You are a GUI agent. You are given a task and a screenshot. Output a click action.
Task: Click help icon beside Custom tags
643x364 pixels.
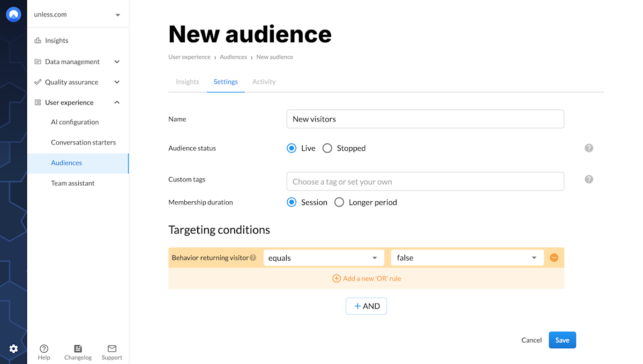[x=589, y=179]
